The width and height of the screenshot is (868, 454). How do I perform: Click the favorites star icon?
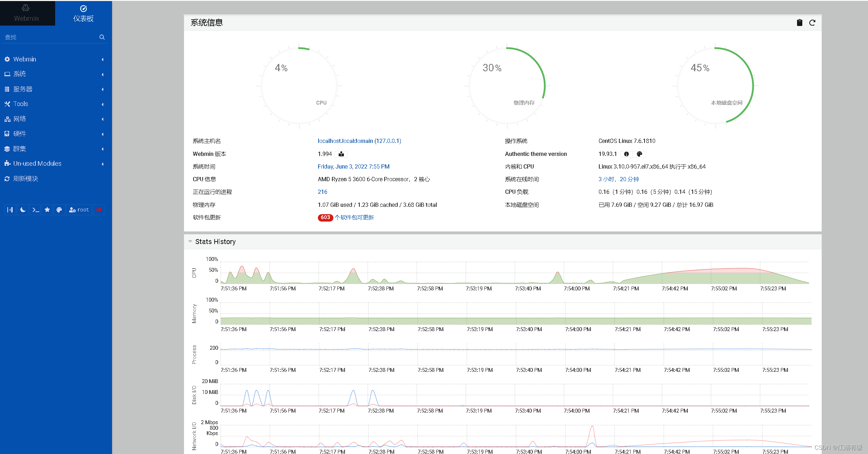(x=47, y=210)
